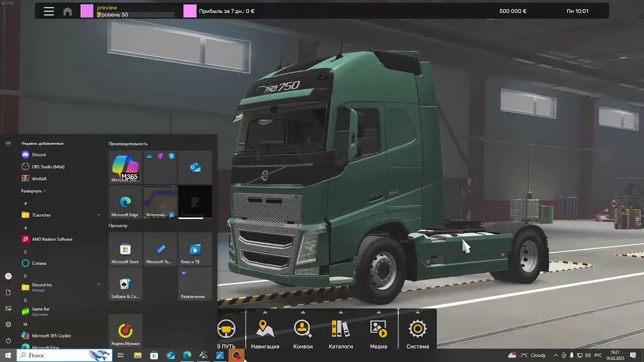Open Settings gear in Start sidebar

(x=8, y=325)
